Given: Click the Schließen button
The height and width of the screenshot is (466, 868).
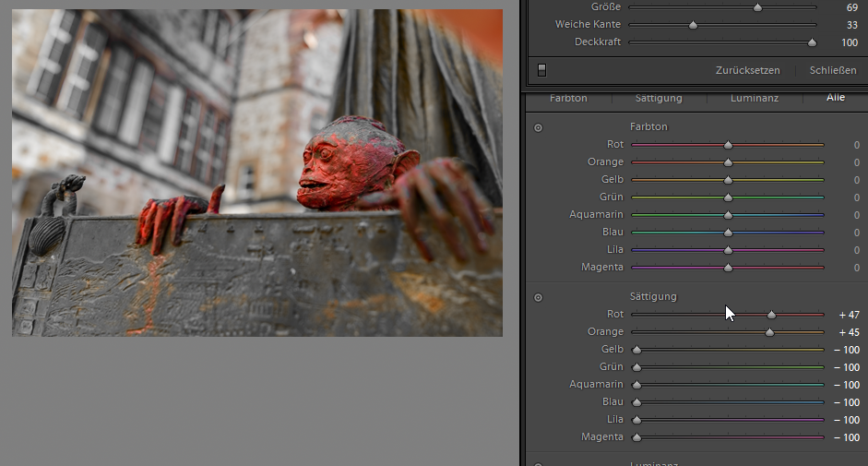Looking at the screenshot, I should pyautogui.click(x=833, y=70).
